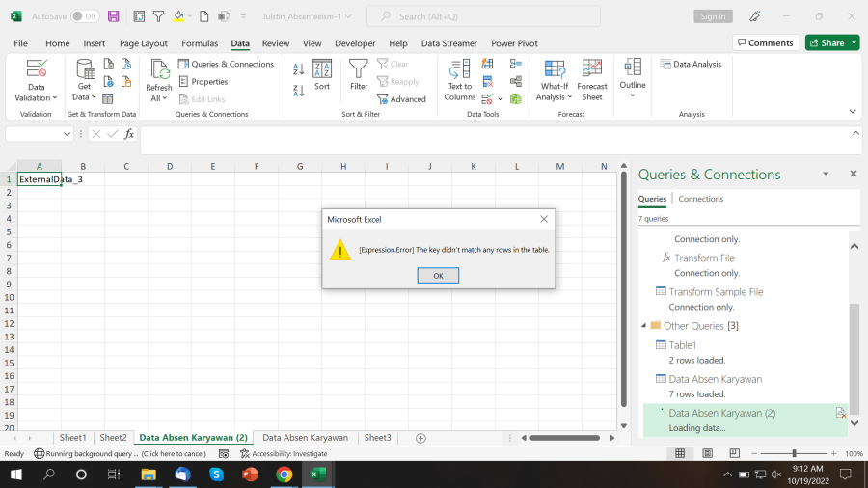
Task: Click the Flash Fill icon
Action: (x=488, y=65)
